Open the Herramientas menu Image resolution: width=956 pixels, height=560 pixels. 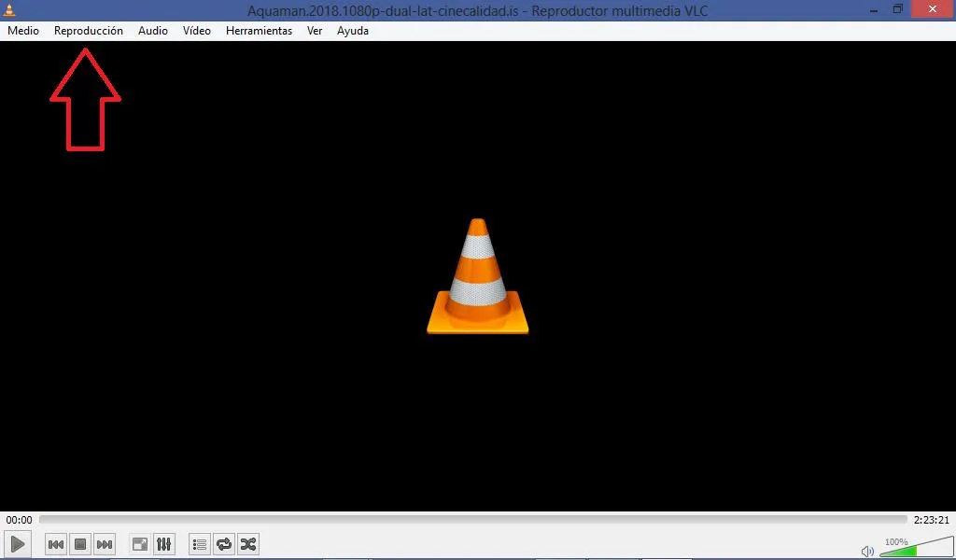(x=259, y=30)
